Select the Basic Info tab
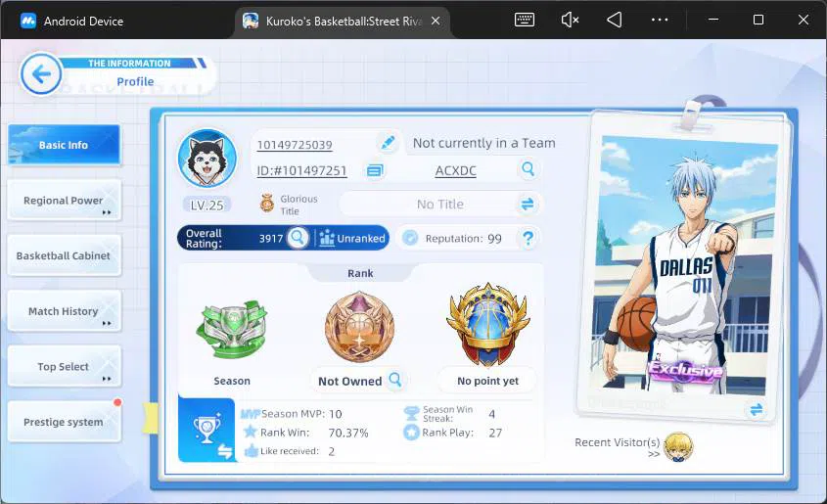 (x=64, y=145)
